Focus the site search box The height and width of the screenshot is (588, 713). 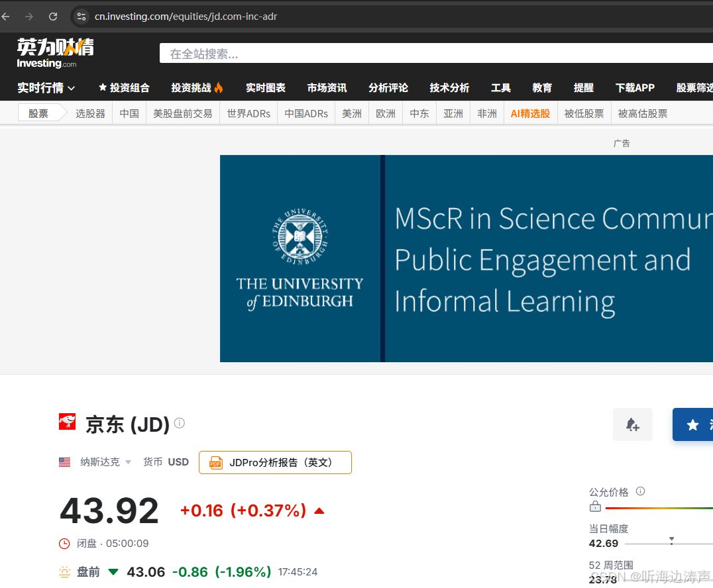[x=435, y=54]
